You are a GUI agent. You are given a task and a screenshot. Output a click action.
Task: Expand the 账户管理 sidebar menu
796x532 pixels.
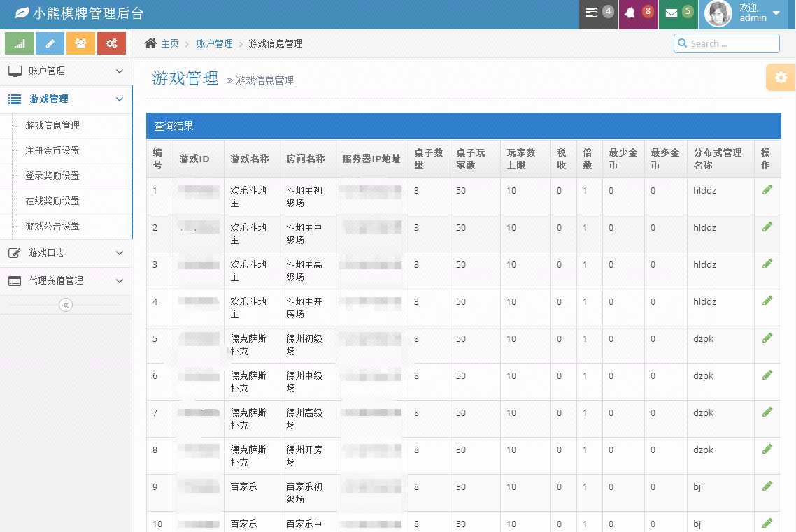coord(66,71)
